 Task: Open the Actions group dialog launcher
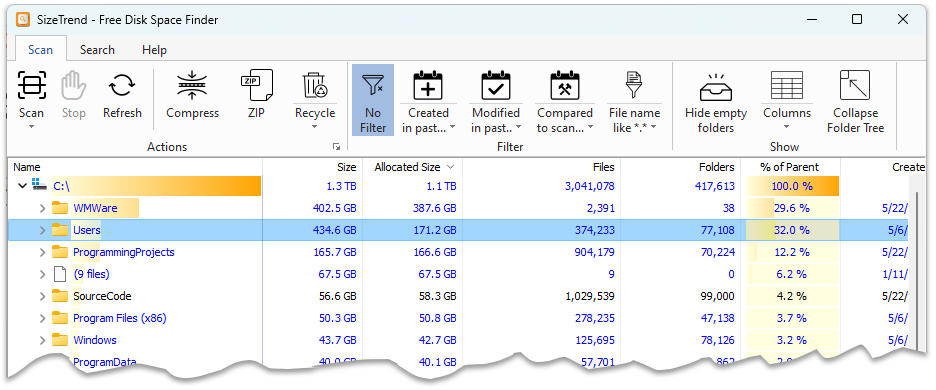[337, 146]
